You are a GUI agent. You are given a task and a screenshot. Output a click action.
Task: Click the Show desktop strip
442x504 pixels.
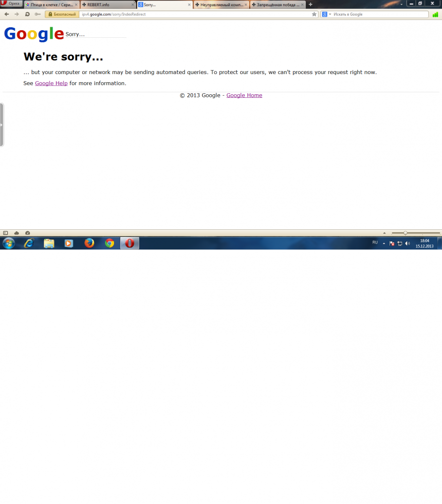click(440, 243)
